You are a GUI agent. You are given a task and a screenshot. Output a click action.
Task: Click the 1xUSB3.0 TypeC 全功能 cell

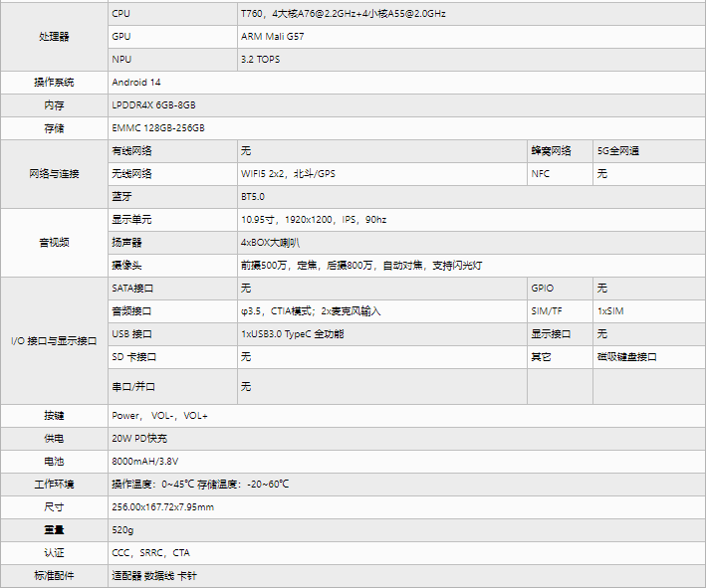pyautogui.click(x=382, y=334)
